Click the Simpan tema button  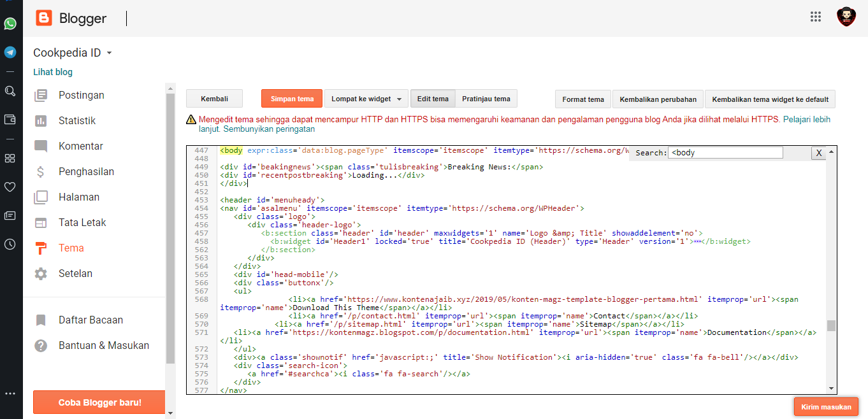click(x=292, y=99)
